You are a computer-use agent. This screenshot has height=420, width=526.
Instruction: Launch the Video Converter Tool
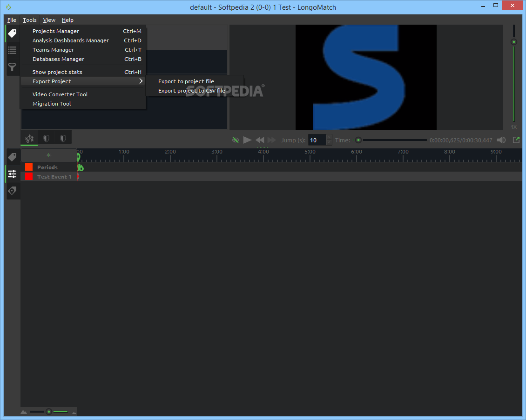tap(83, 94)
